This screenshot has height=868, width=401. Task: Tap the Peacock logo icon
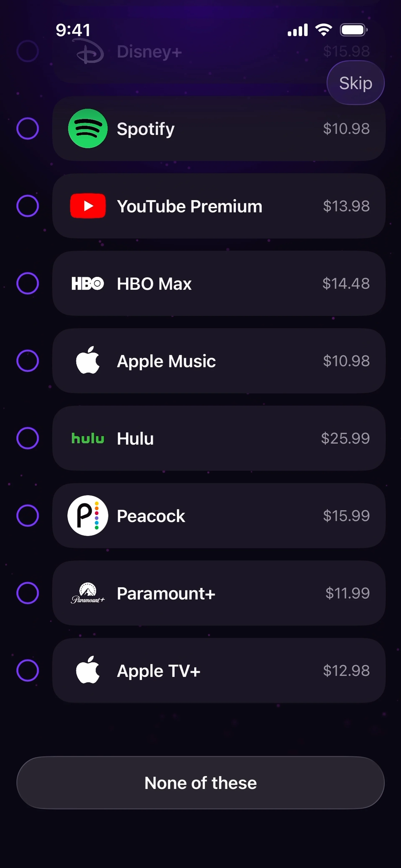[x=88, y=515]
